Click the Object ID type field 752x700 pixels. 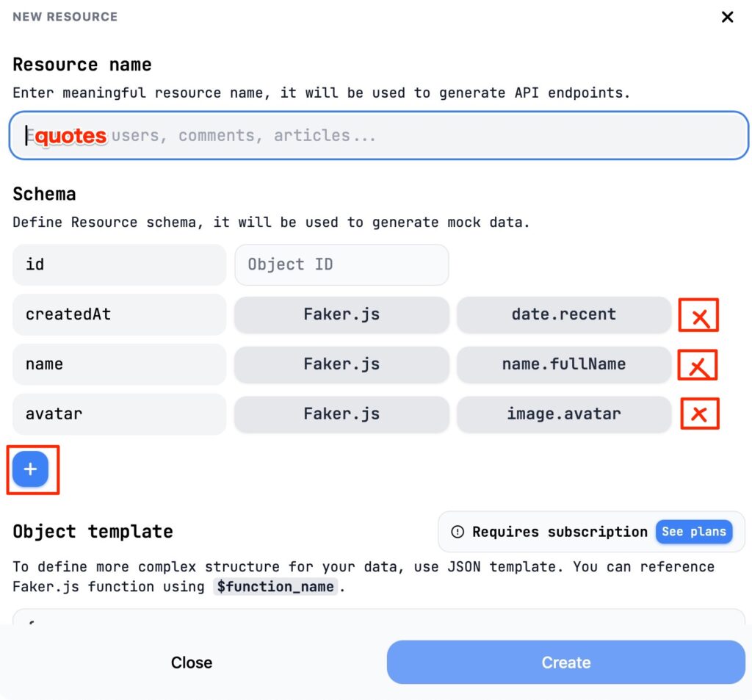341,264
